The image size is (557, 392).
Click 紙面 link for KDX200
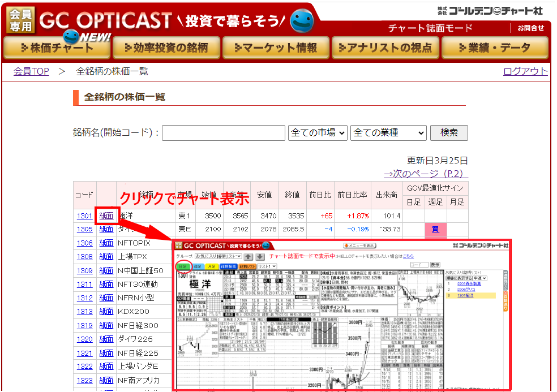pos(106,312)
